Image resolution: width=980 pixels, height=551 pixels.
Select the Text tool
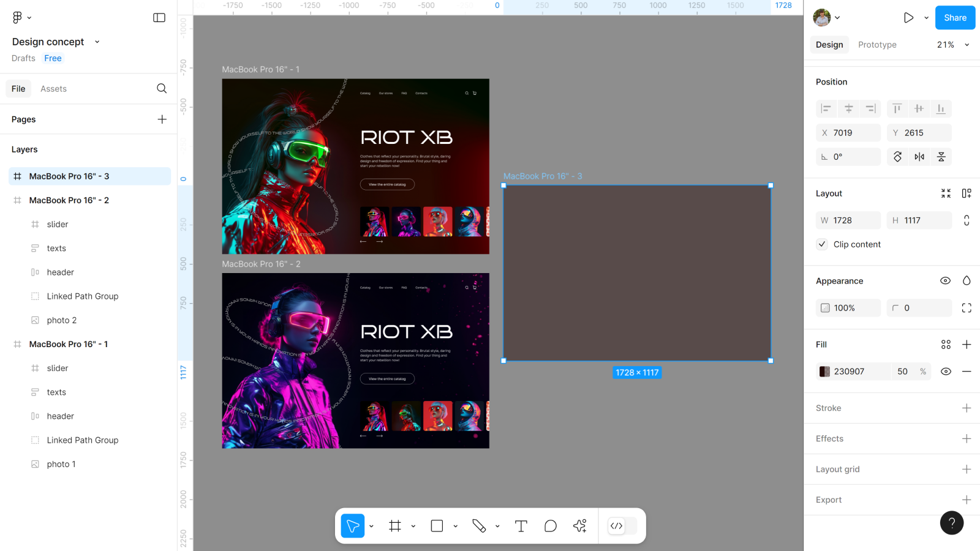coord(521,526)
